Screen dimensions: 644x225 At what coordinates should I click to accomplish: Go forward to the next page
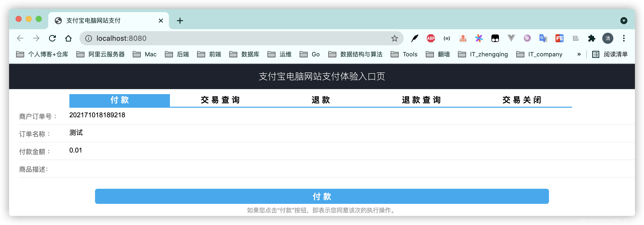coord(36,38)
